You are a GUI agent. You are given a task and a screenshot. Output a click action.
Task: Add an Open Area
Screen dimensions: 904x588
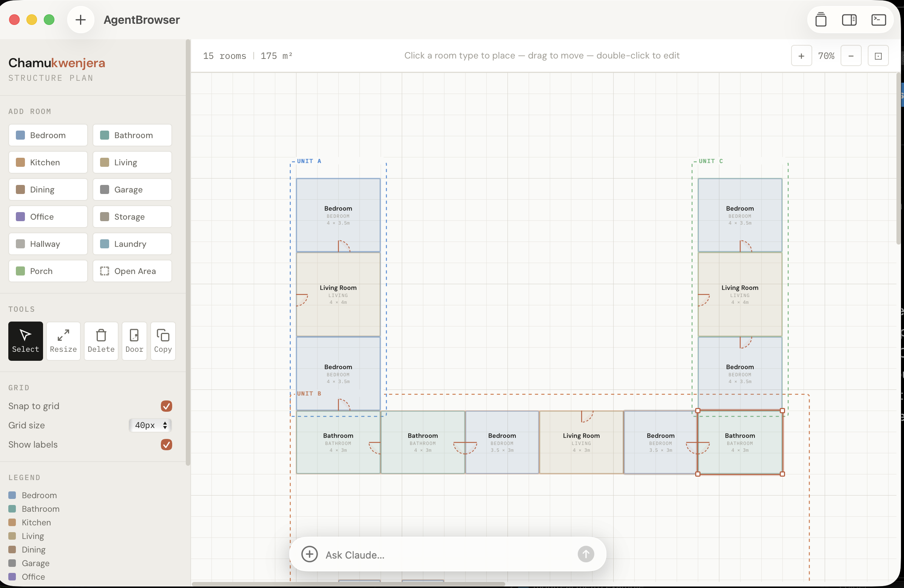[132, 271]
